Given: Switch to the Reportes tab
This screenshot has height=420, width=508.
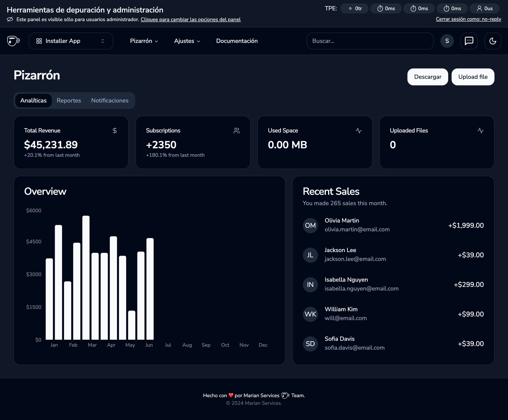Looking at the screenshot, I should point(69,100).
